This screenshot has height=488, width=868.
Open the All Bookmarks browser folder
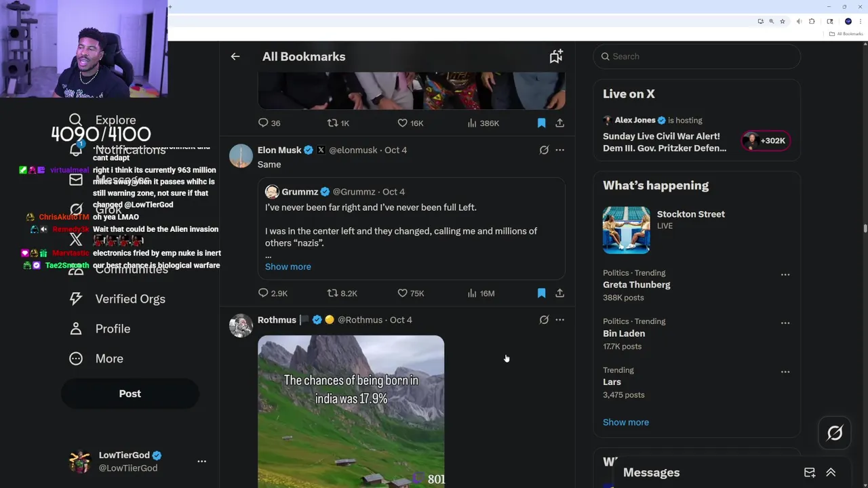[x=846, y=34]
